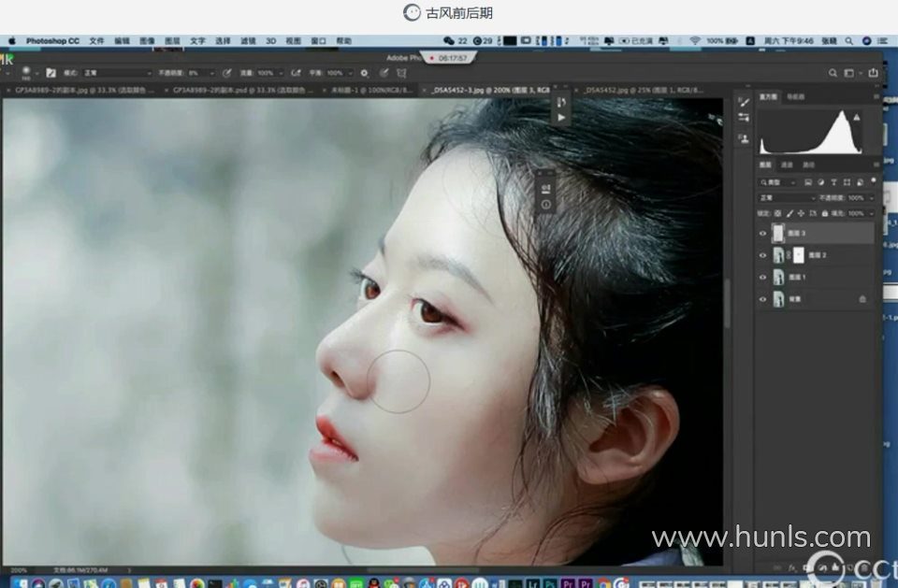Lock image pixels with brush icon

(x=789, y=213)
